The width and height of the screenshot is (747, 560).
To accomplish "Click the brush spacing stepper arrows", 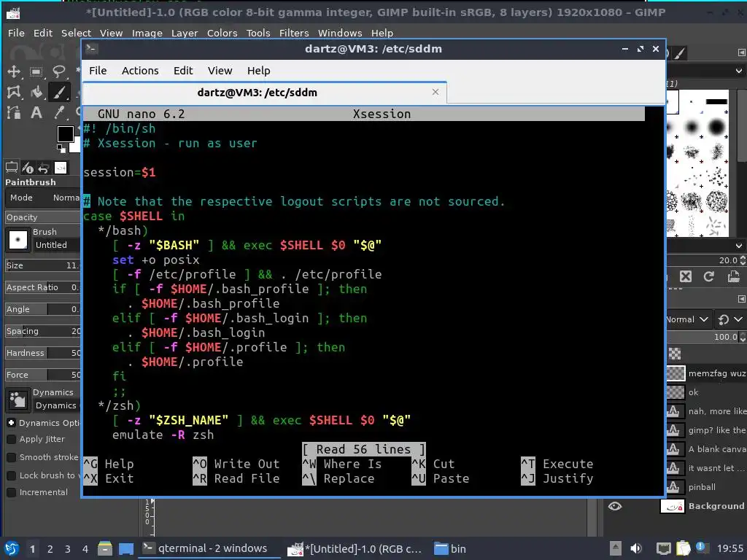I will [x=742, y=260].
